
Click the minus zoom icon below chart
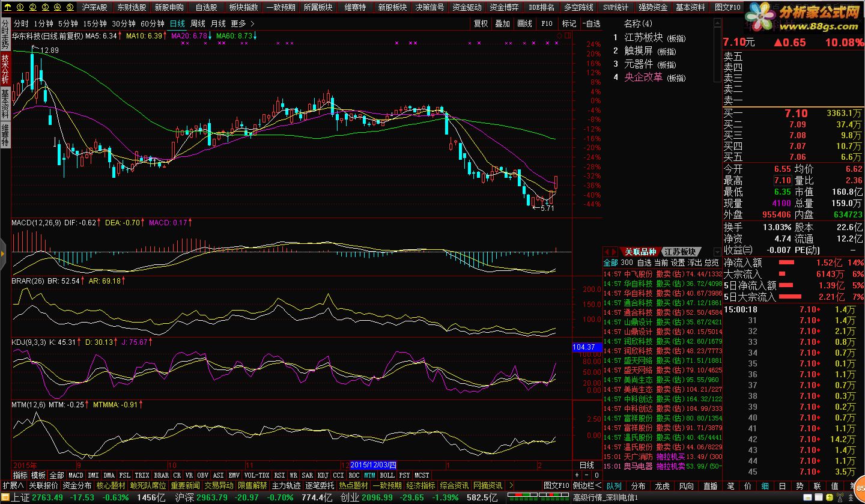click(x=587, y=475)
